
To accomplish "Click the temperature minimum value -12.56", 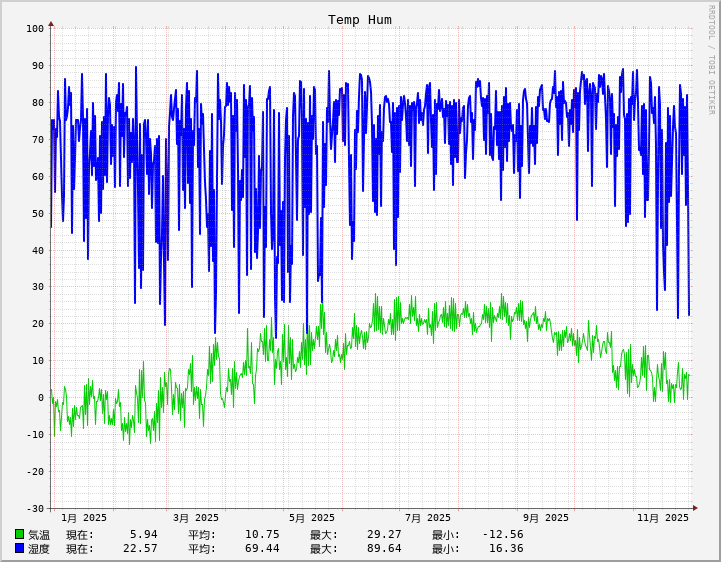I will 503,534.
